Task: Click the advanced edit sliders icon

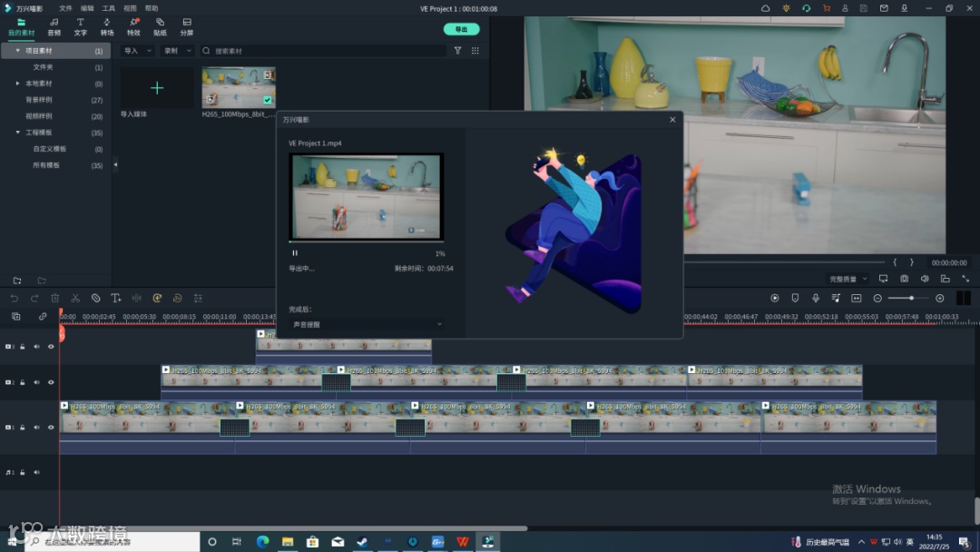Action: click(198, 298)
